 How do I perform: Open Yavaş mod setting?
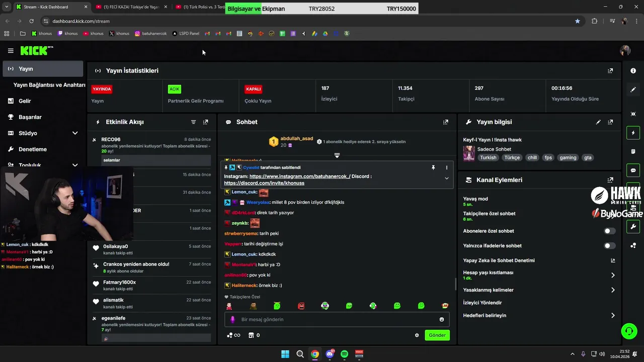coord(539,201)
